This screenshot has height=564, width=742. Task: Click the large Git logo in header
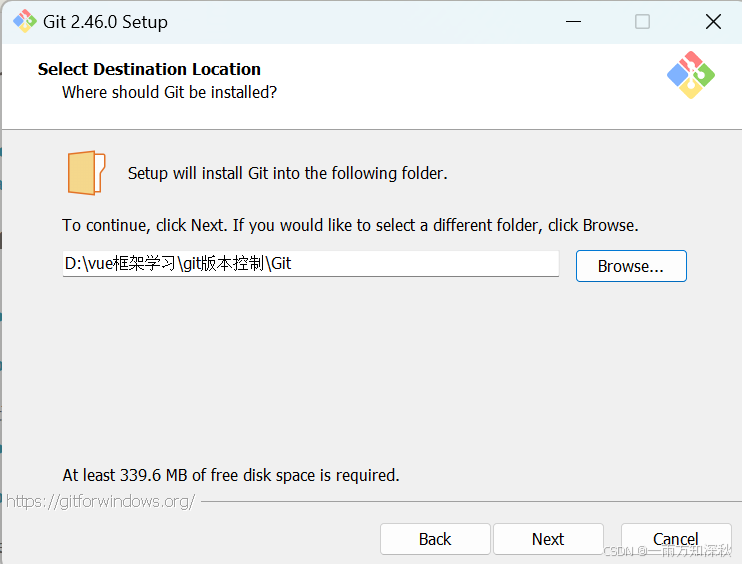(691, 75)
